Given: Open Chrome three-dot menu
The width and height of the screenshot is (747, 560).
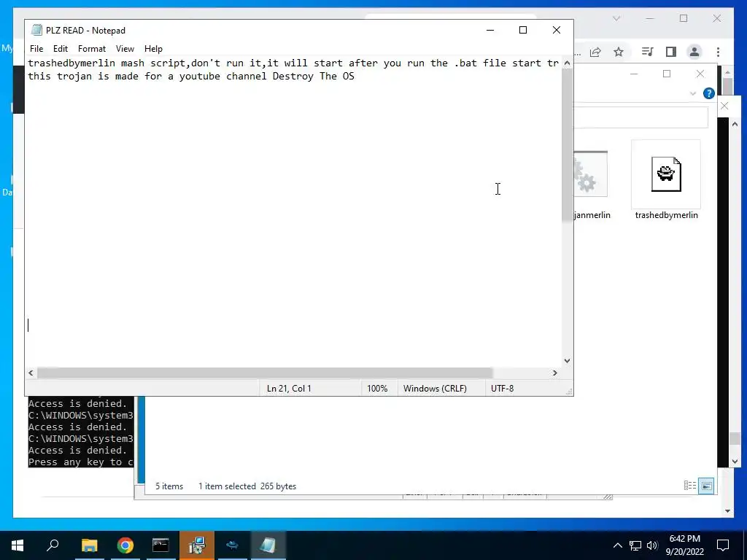Looking at the screenshot, I should point(718,52).
